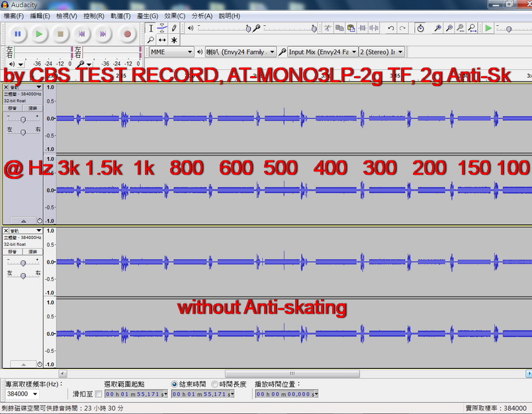Open the 產生(G) Generate menu
Image resolution: width=532 pixels, height=414 pixels.
click(148, 16)
